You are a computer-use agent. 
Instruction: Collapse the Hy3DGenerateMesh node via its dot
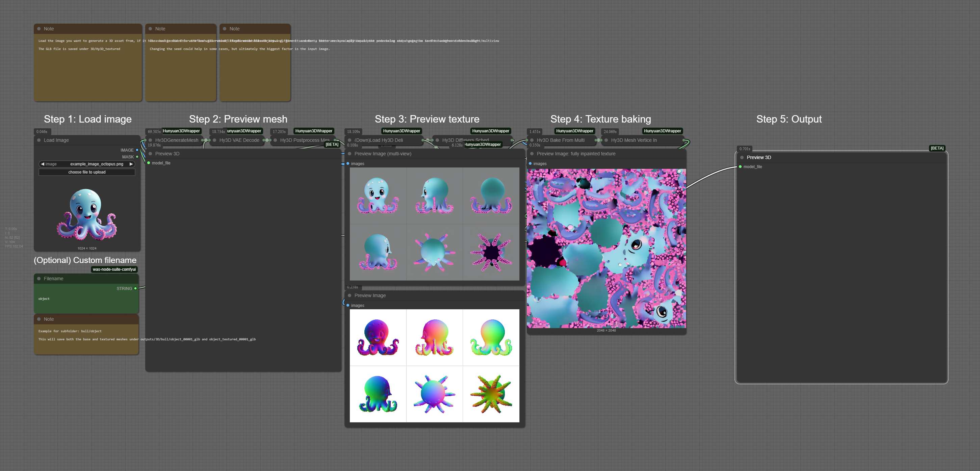point(150,140)
